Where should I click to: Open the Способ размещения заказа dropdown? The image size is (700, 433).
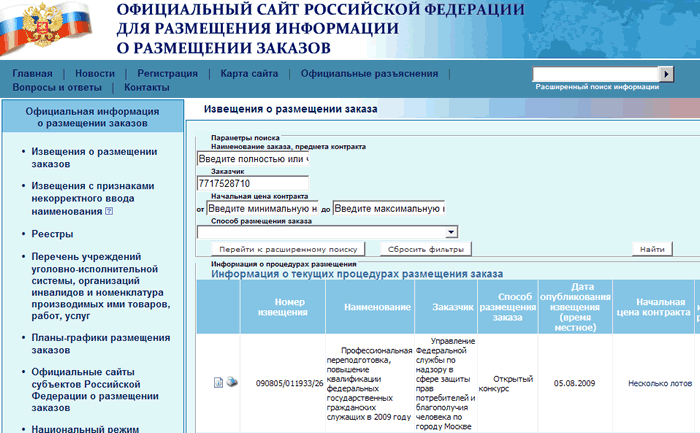451,232
